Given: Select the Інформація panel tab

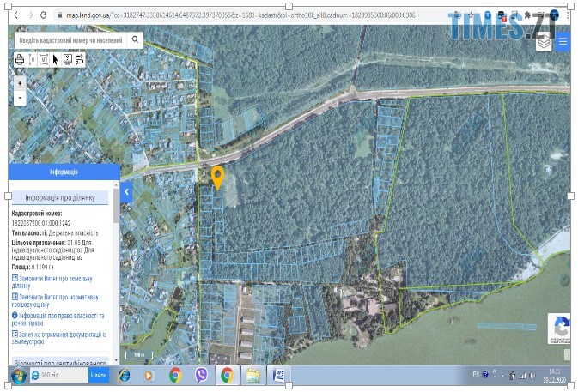Looking at the screenshot, I should pyautogui.click(x=64, y=172).
